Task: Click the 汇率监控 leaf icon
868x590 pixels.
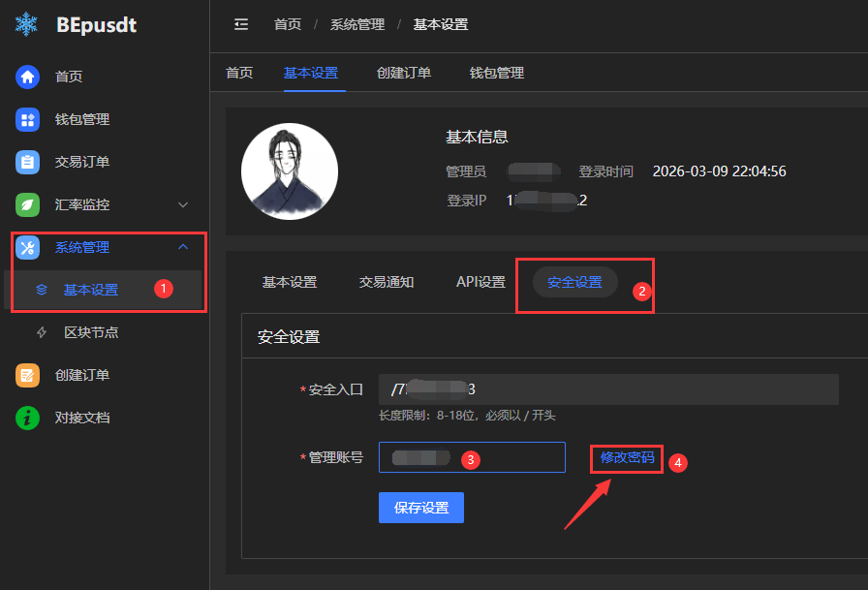Action: click(x=27, y=204)
